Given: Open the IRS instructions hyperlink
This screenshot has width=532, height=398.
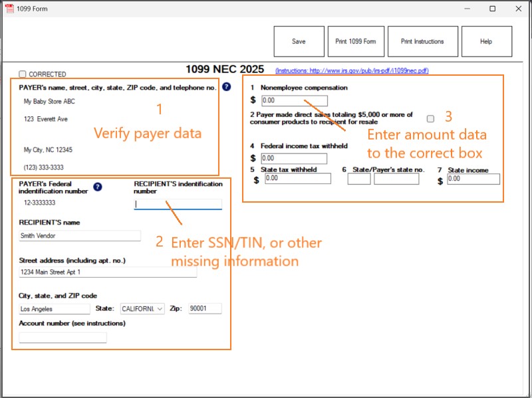Looking at the screenshot, I should pyautogui.click(x=352, y=70).
